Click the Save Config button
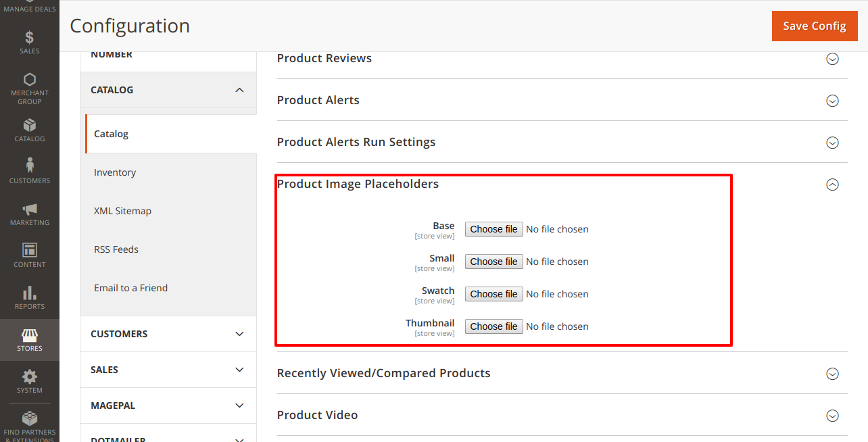Viewport: 868px width, 442px height. click(814, 26)
